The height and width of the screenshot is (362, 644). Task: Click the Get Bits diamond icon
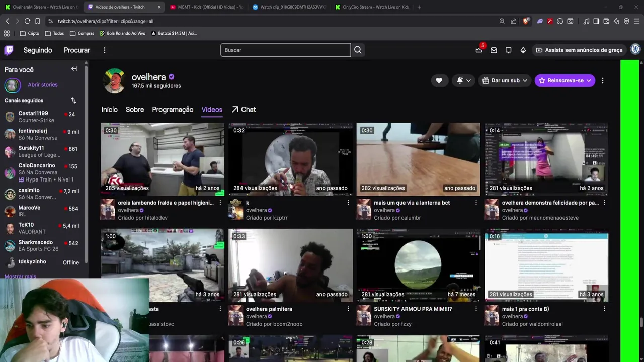(523, 50)
